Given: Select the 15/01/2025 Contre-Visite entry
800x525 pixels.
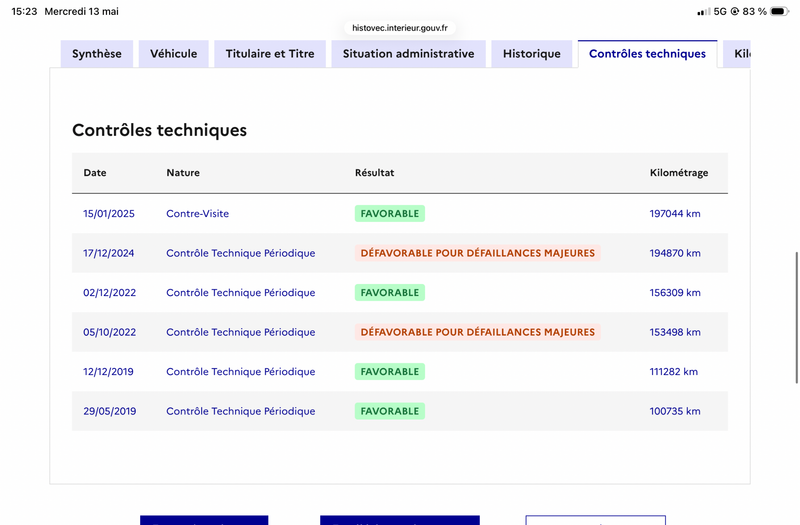Looking at the screenshot, I should pos(400,213).
